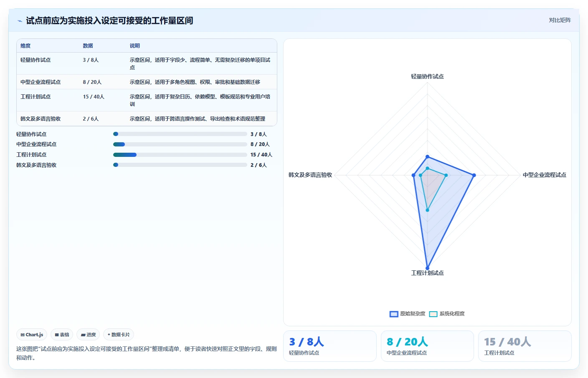Viewport: 588px width, 378px height.
Task: Click the 轻量协作试点 progress bar
Action: pyautogui.click(x=180, y=134)
